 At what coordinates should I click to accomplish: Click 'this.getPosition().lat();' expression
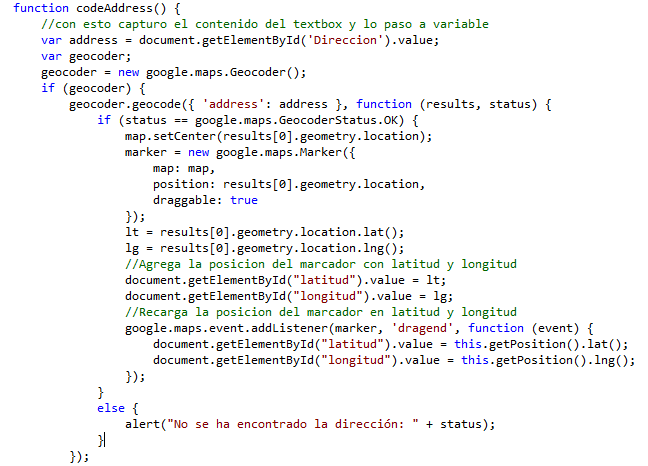(541, 345)
